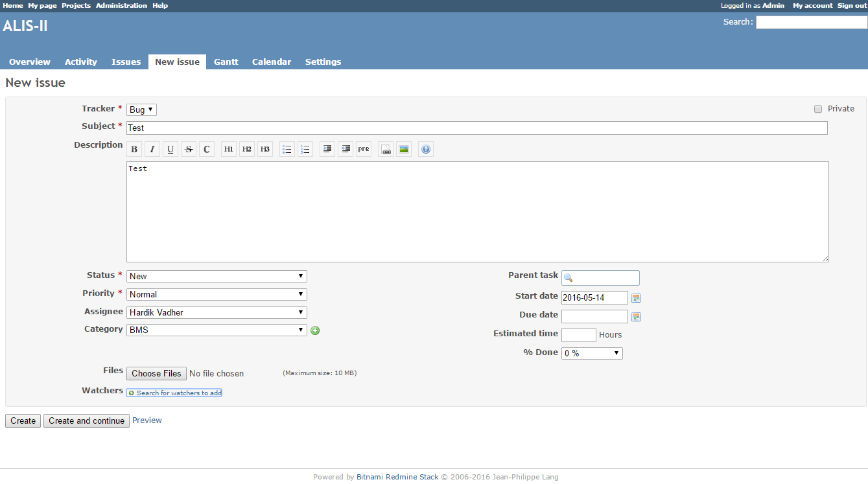This screenshot has height=484, width=868.
Task: Open Projects in the top menu
Action: click(x=76, y=5)
